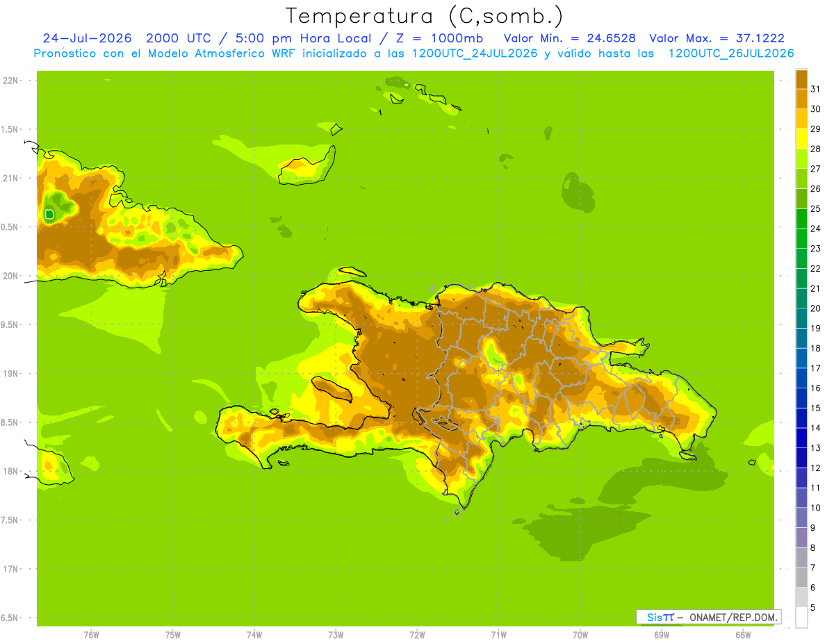Click the '21N' latitude axis label
The height and width of the screenshot is (644, 834).
tap(10, 178)
